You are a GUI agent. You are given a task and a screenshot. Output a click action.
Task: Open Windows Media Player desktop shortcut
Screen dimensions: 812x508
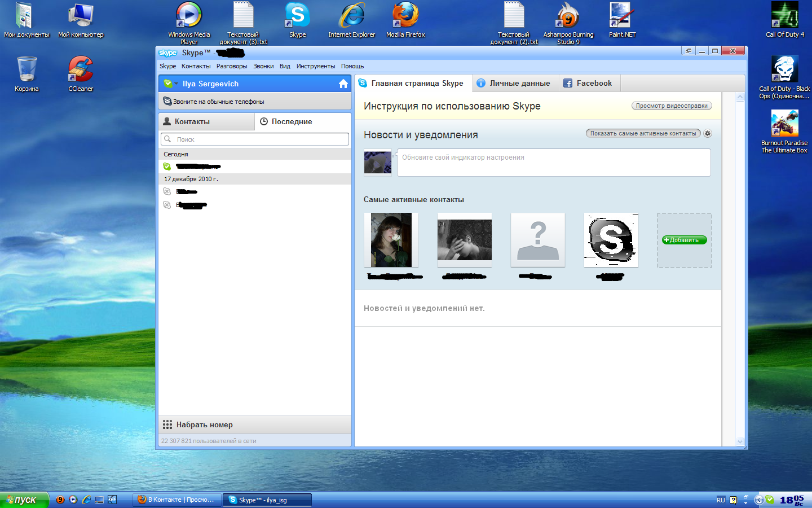(x=189, y=23)
